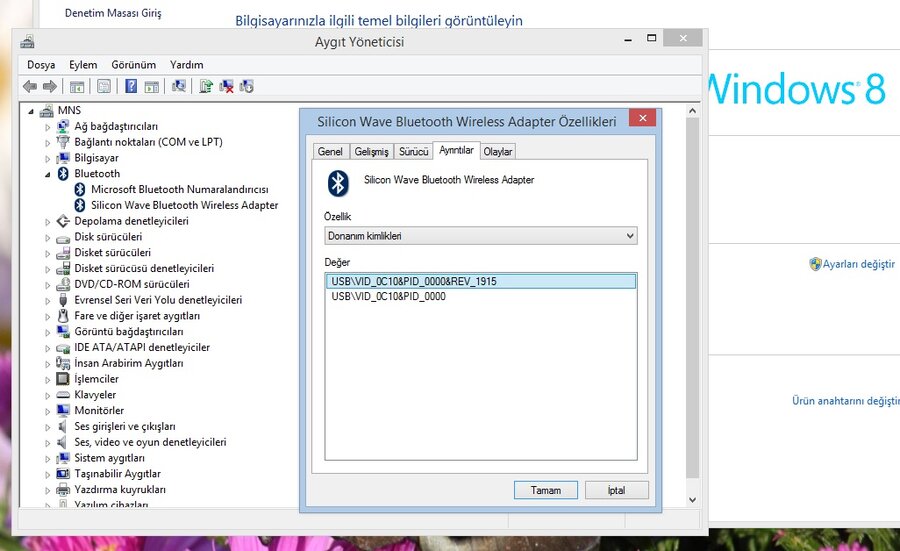The image size is (900, 551).
Task: Click the Yazdırma kuyrukları printer icon
Action: click(63, 490)
